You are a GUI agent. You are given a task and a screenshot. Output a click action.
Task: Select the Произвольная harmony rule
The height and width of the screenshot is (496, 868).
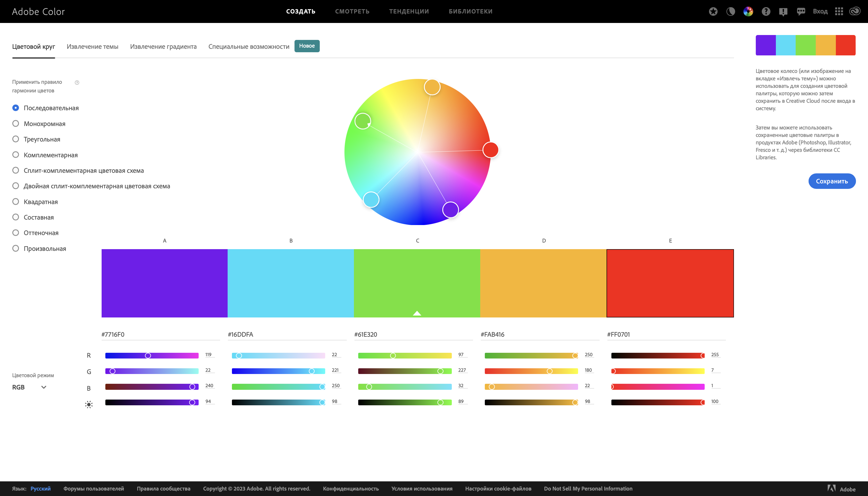(x=39, y=249)
